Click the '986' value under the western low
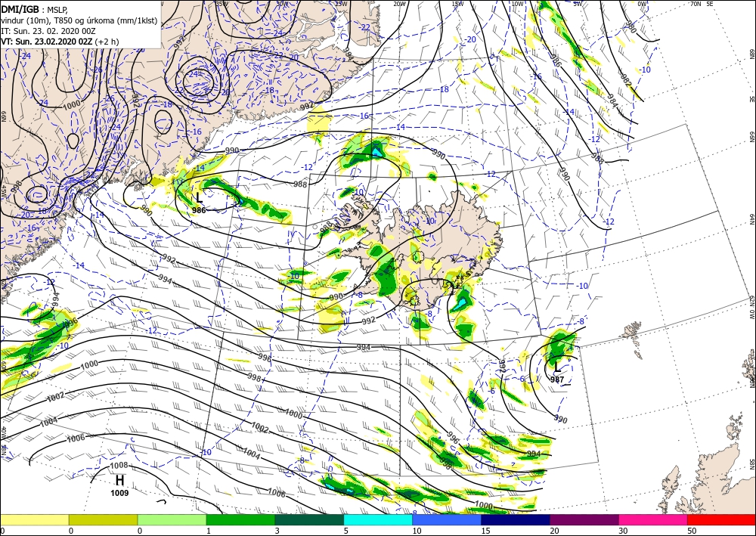Viewport: 756px width, 536px height. click(199, 210)
